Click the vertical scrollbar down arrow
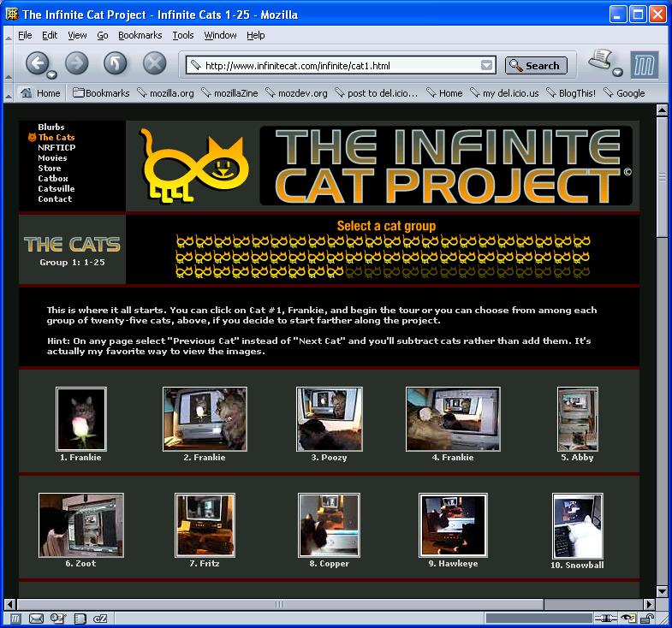Image resolution: width=672 pixels, height=628 pixels. [x=662, y=591]
